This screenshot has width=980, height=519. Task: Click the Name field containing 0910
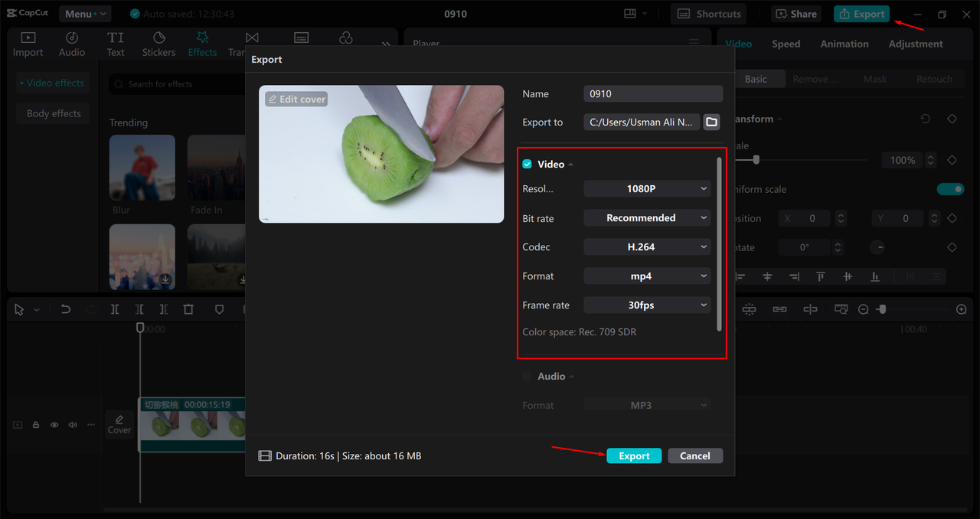[x=653, y=93]
